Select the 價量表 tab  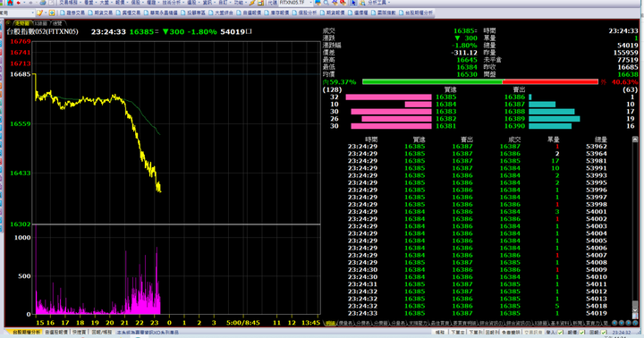click(346, 323)
